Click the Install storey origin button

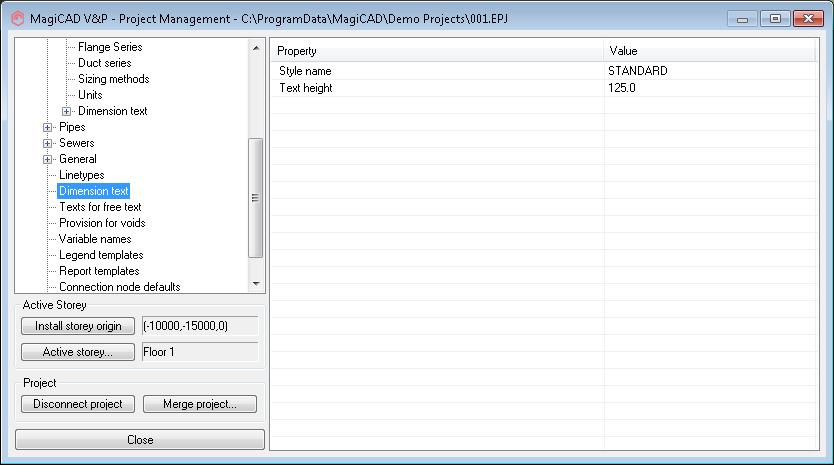pos(78,326)
